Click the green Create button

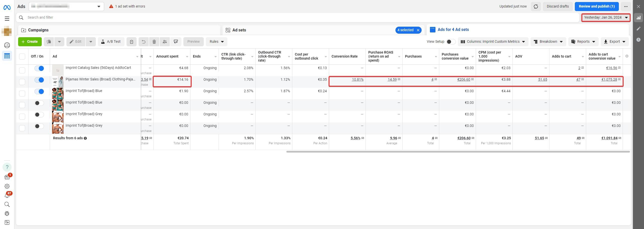(30, 42)
